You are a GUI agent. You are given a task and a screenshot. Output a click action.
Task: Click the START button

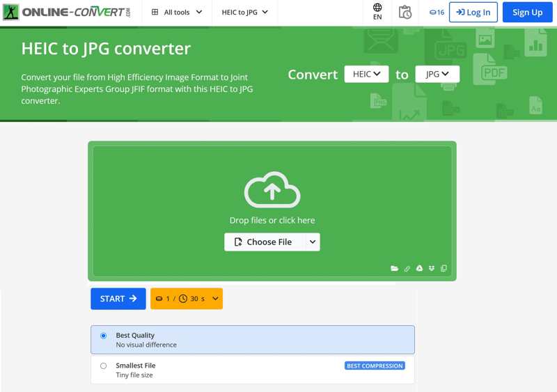118,299
